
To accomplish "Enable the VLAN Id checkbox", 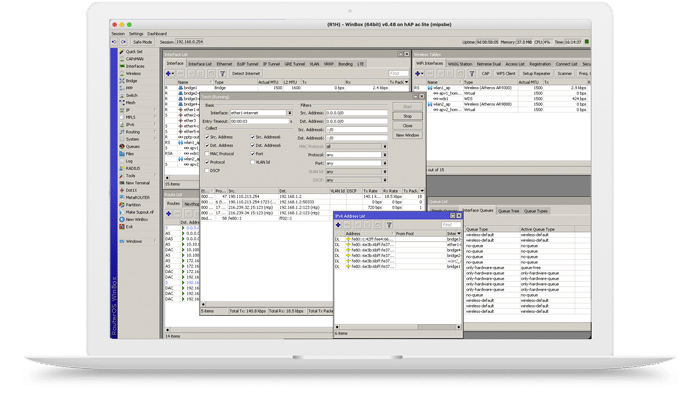I will point(253,162).
